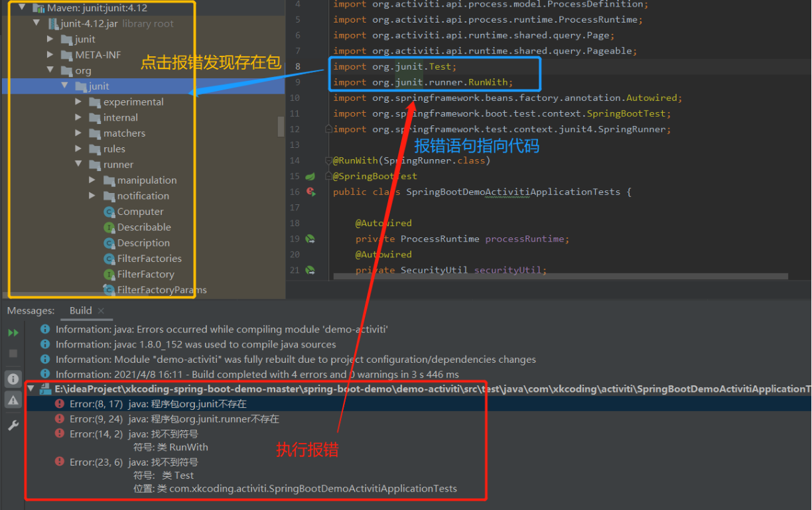Image resolution: width=812 pixels, height=510 pixels.
Task: Expand the matchers package arrow
Action: pyautogui.click(x=78, y=133)
